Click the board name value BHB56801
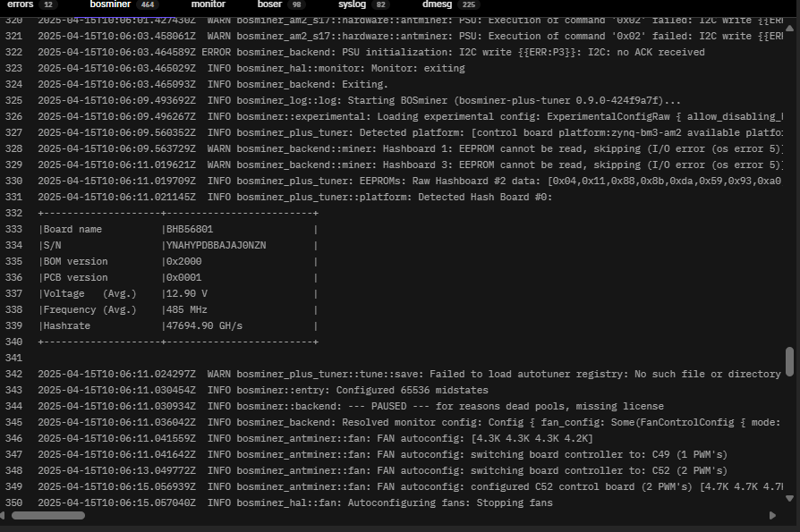Image resolution: width=800 pixels, height=532 pixels. [190, 229]
